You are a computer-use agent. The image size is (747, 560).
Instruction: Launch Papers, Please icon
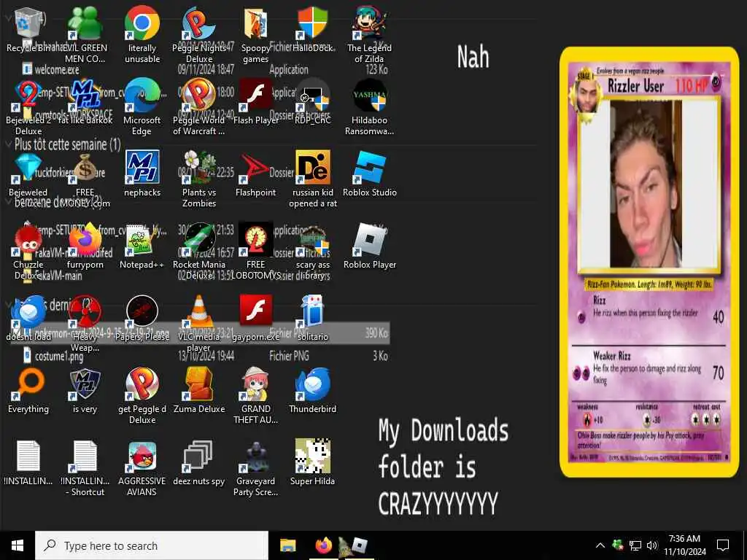click(142, 312)
